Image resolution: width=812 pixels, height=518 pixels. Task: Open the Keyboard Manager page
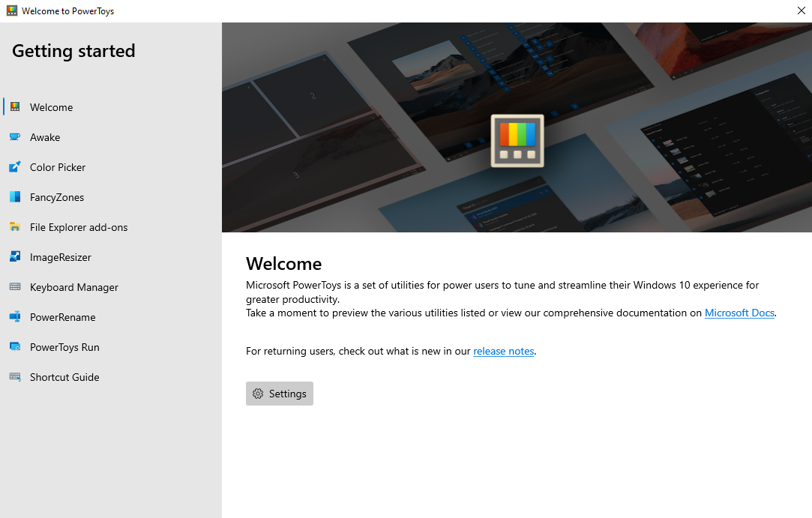point(111,287)
